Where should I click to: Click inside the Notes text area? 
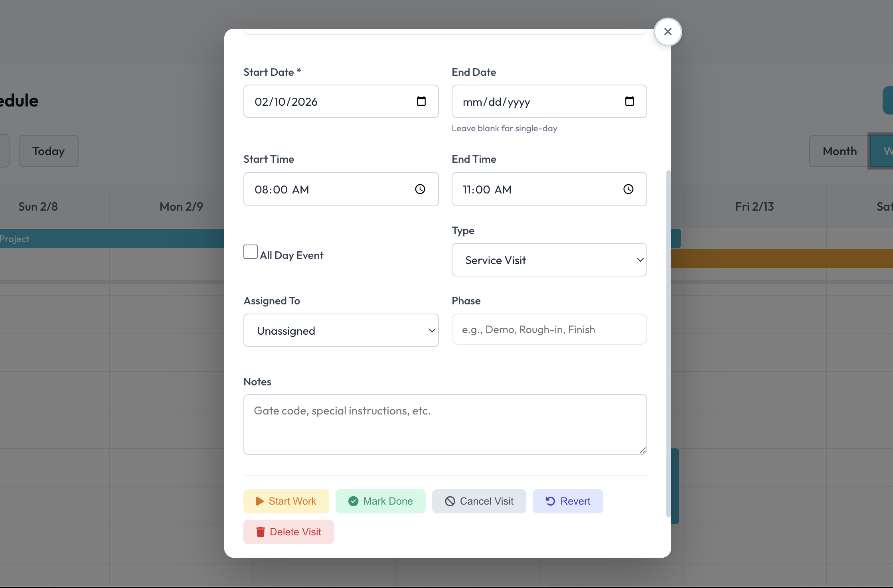445,424
